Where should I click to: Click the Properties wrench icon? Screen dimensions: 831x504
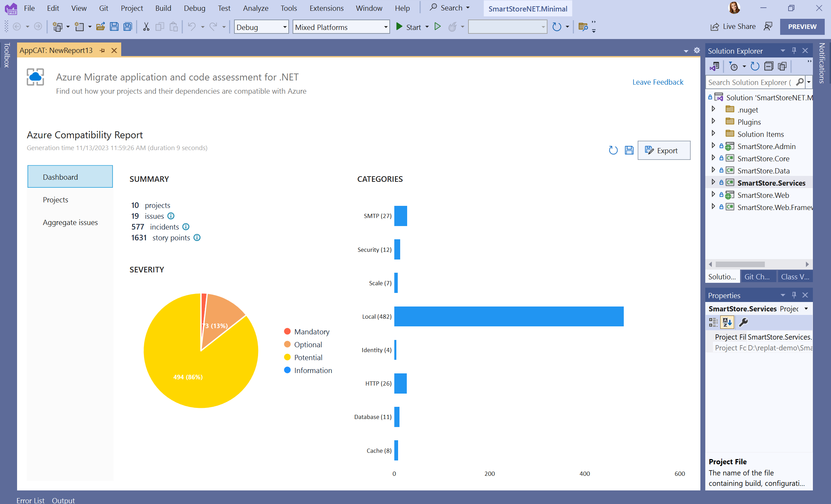click(x=743, y=322)
